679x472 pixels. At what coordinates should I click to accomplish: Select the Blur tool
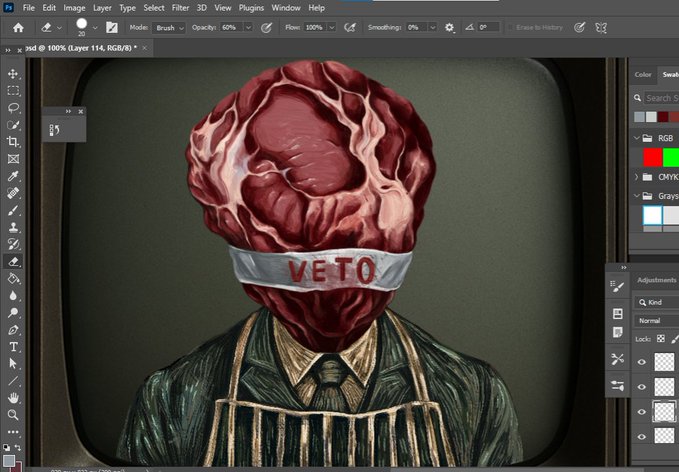13,295
